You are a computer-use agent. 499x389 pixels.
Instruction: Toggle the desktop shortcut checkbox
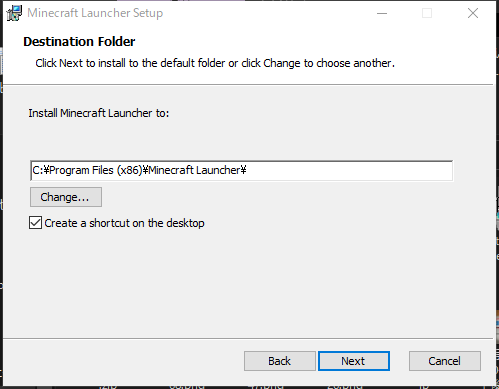(x=35, y=223)
